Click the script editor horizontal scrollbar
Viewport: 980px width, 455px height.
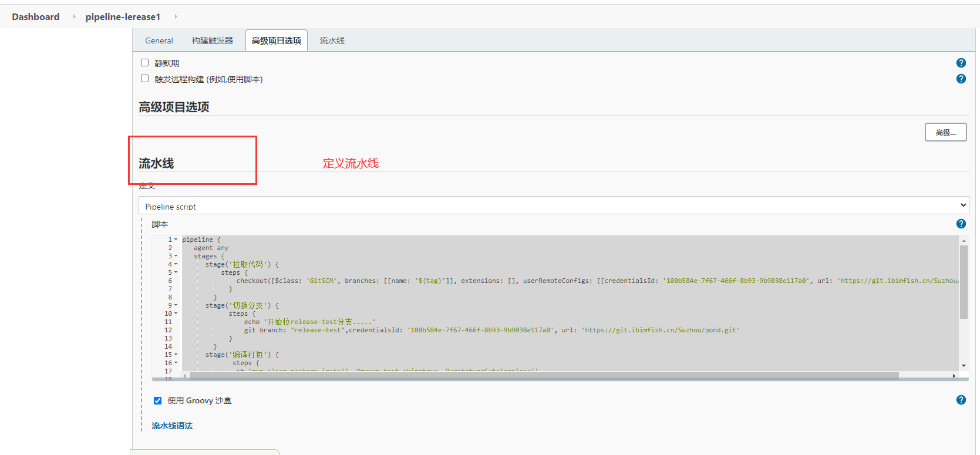pos(544,376)
